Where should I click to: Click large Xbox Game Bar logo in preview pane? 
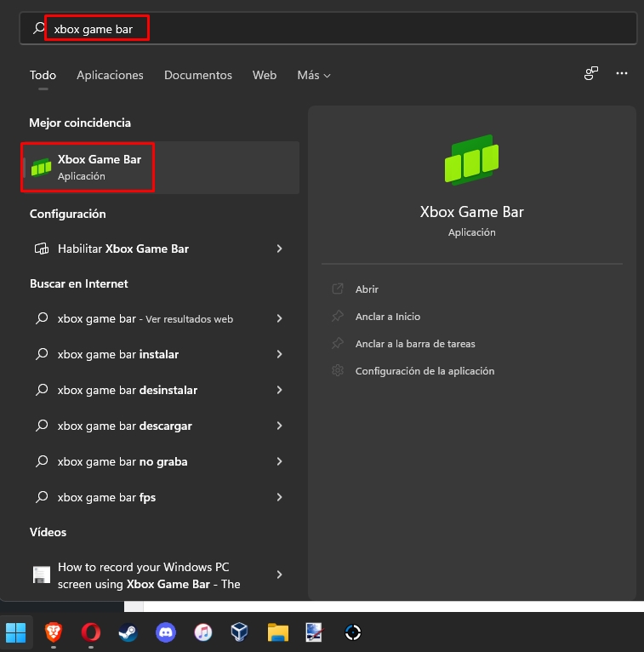coord(471,160)
